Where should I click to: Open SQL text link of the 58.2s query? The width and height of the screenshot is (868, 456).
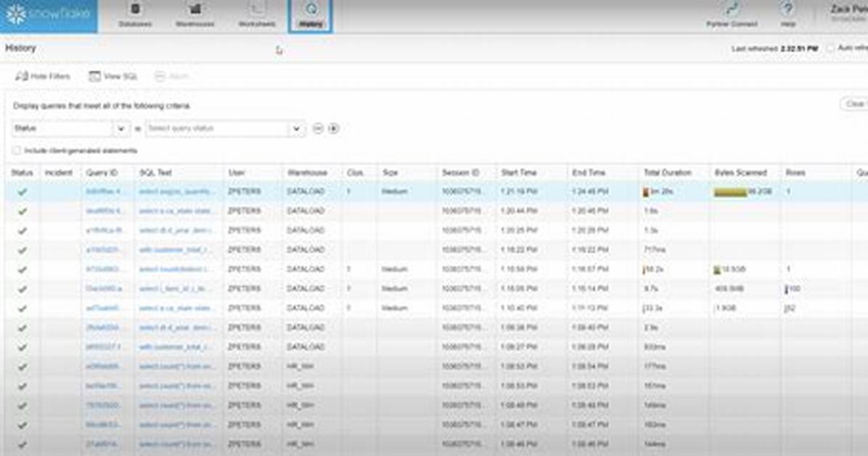click(176, 269)
